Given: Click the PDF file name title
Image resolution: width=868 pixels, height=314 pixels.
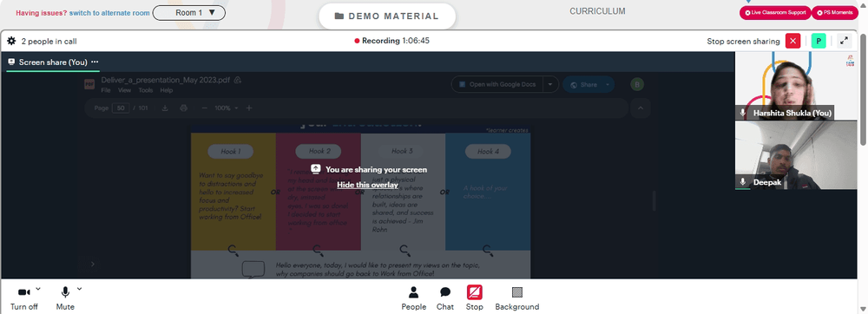Looking at the screenshot, I should coord(165,80).
